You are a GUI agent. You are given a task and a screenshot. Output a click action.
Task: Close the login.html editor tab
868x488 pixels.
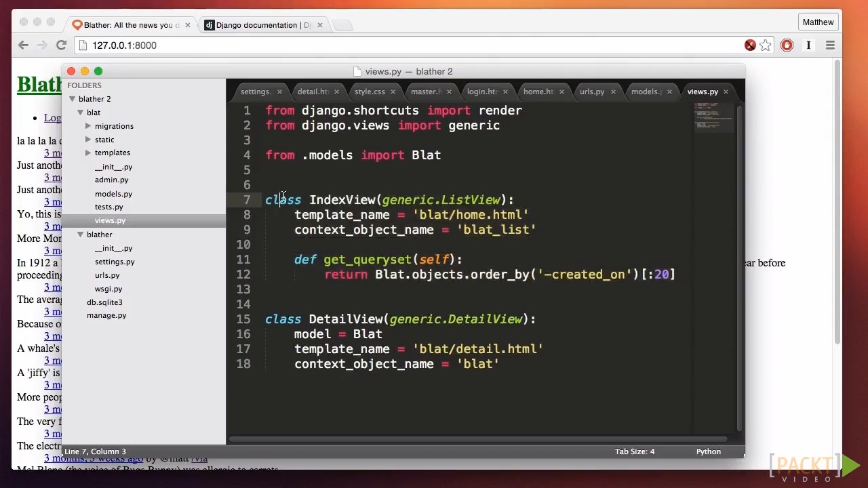point(505,91)
